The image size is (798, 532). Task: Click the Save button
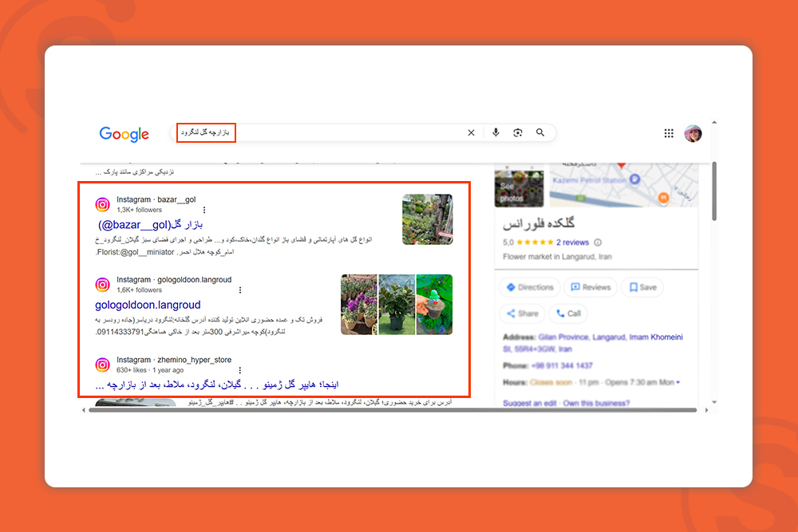pos(642,287)
